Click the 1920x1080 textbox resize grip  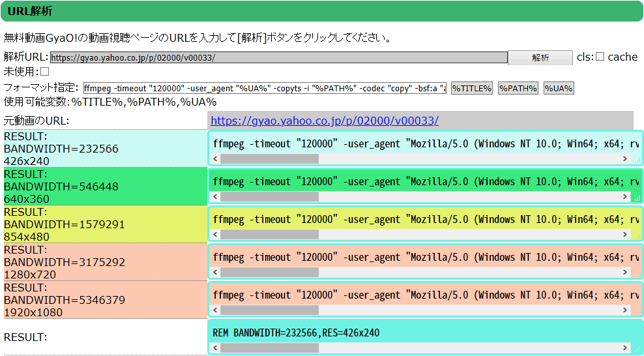(x=637, y=311)
